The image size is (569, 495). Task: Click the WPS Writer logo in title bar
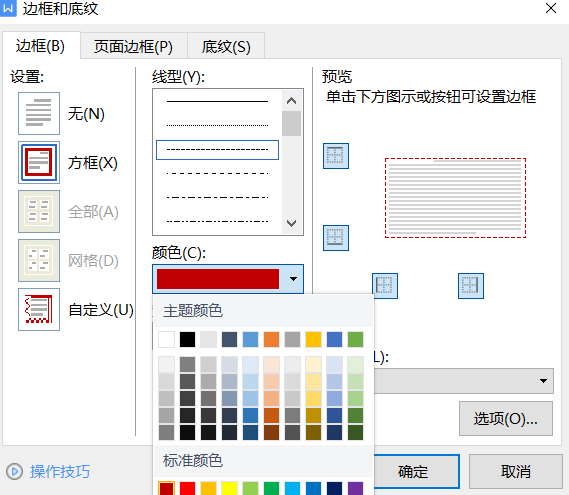point(8,8)
